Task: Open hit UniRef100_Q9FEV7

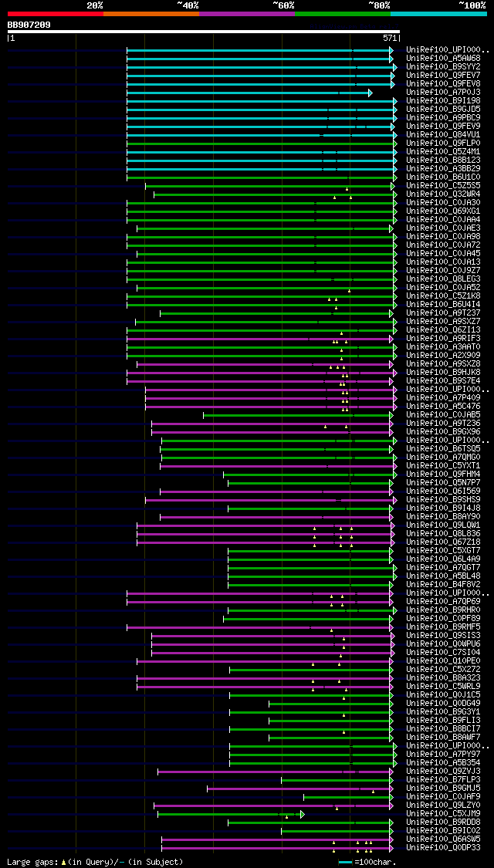Action: [444, 76]
